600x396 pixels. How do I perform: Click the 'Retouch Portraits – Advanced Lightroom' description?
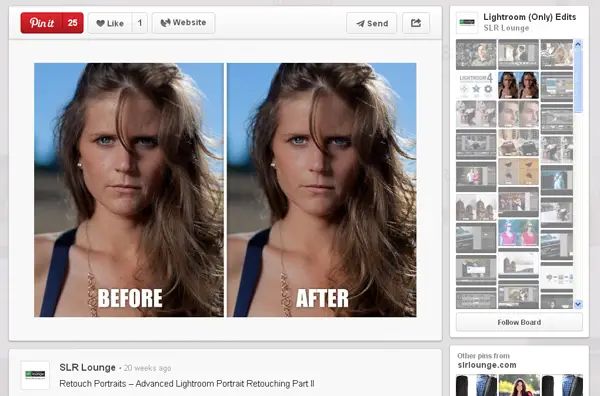187,383
